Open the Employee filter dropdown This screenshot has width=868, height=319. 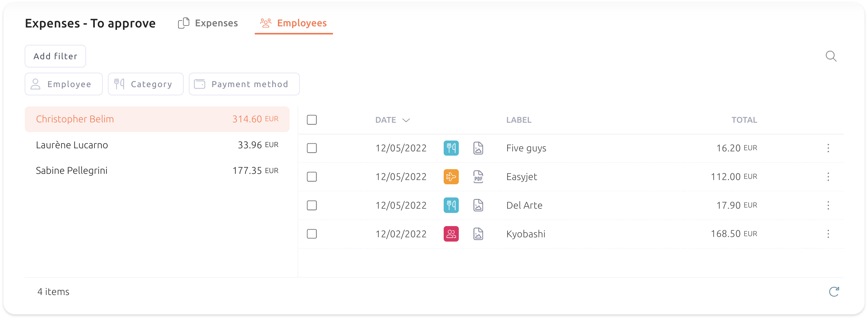tap(63, 84)
